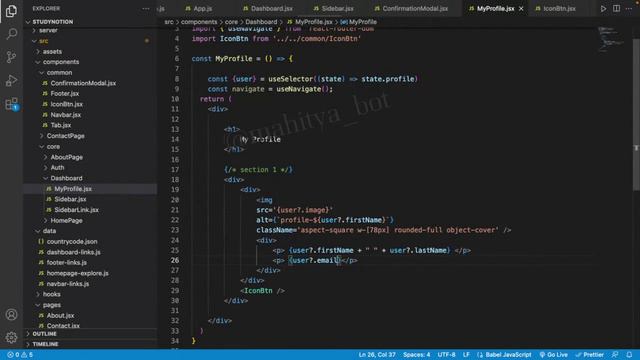Open SidebarLink.jsx file
This screenshot has height=360, width=640.
[76, 210]
